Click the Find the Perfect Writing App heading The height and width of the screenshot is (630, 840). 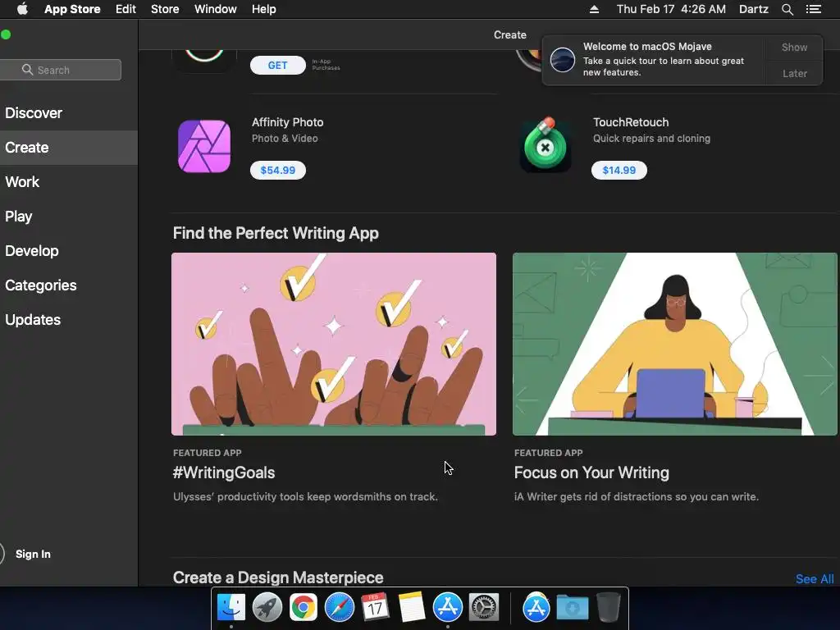[x=276, y=233]
